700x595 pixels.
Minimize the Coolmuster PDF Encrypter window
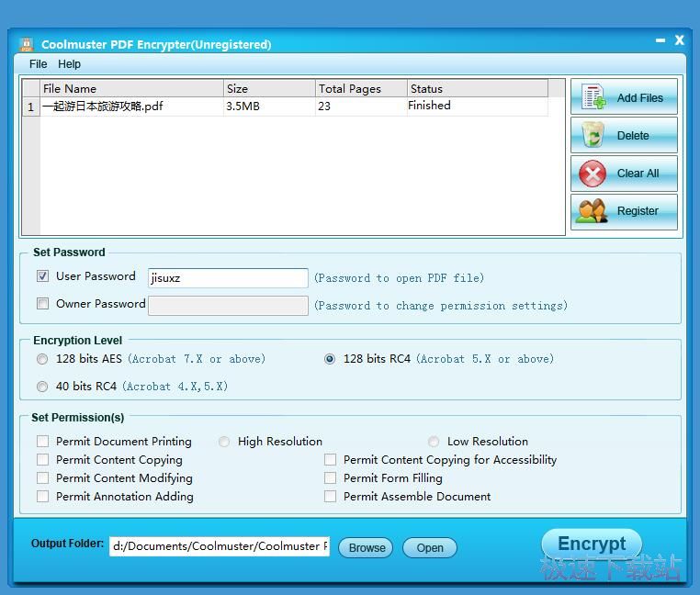660,40
